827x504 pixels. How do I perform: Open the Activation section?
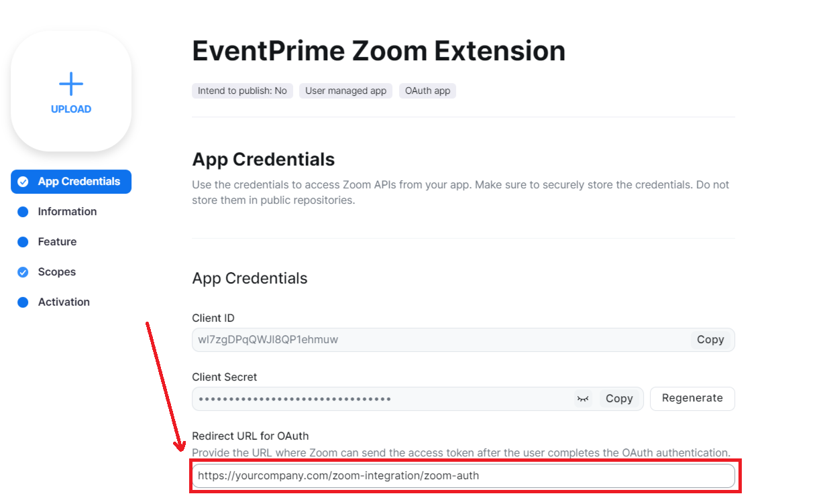(64, 302)
